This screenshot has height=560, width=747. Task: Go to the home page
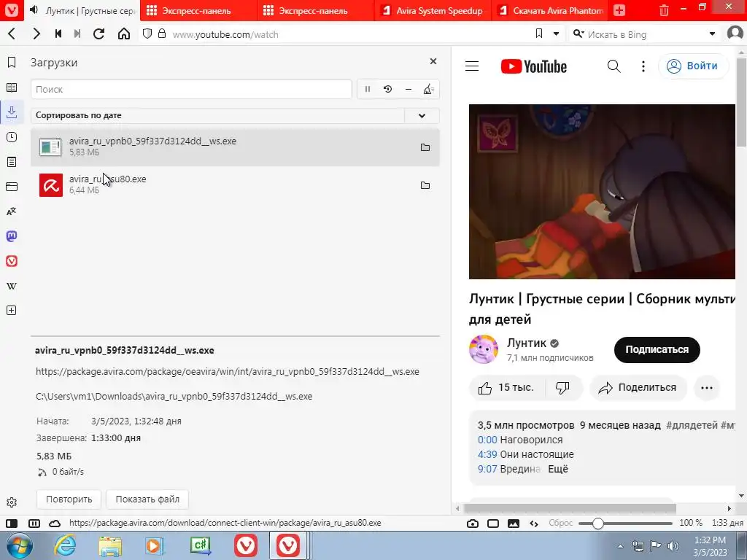[x=124, y=34]
